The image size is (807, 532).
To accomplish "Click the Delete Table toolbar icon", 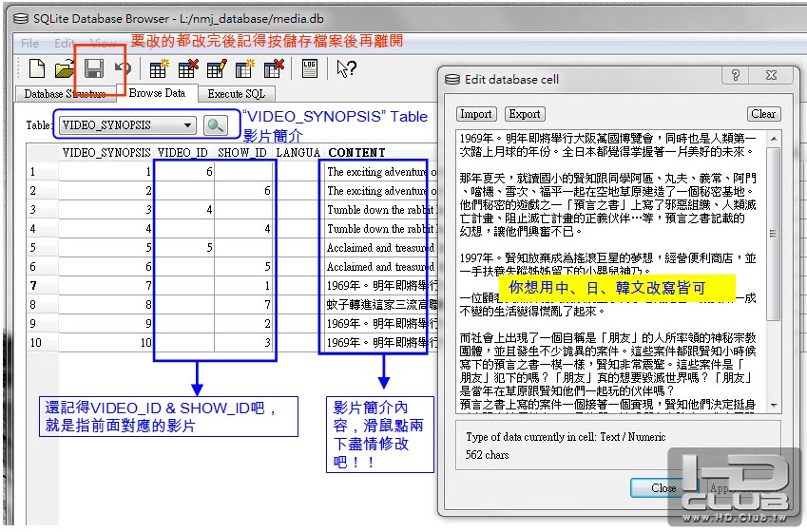I will pos(187,68).
